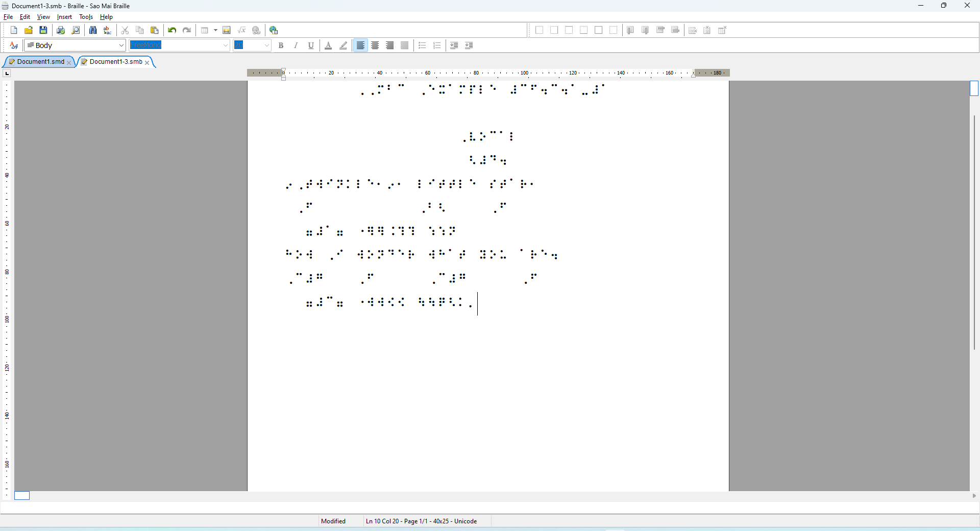Click the bottom cell border icon
This screenshot has width=980, height=531.
(x=583, y=30)
